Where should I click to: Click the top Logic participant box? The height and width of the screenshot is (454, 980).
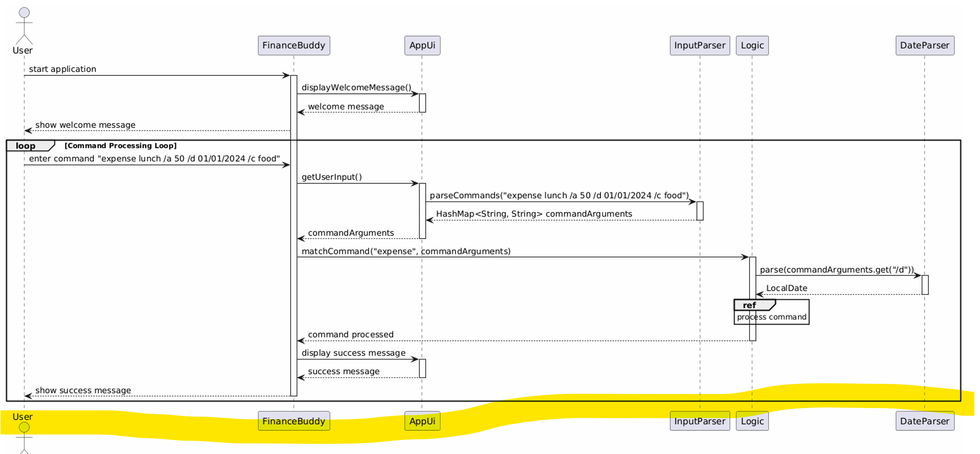coord(752,45)
